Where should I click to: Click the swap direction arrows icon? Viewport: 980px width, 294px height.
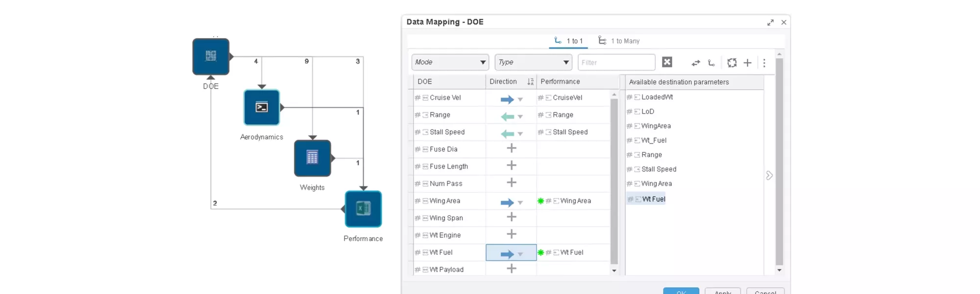pyautogui.click(x=696, y=63)
